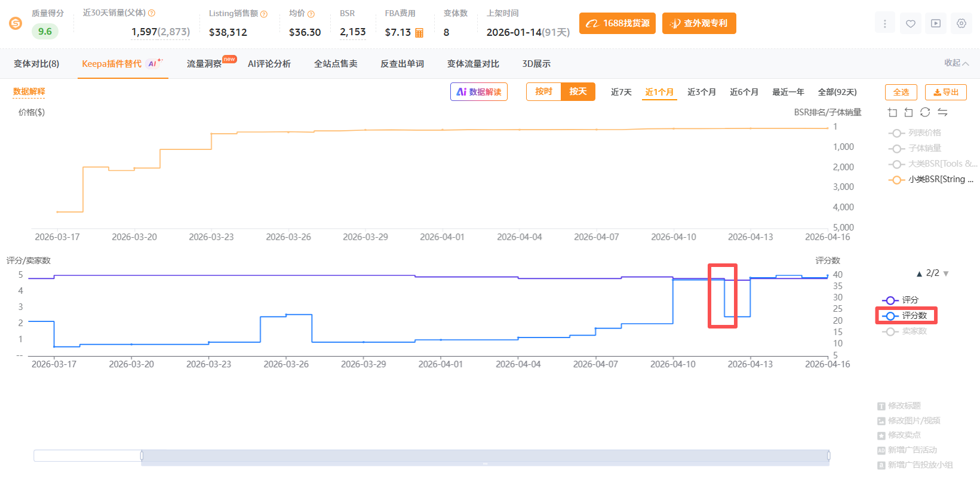Open settings via the gear icon

point(961,23)
